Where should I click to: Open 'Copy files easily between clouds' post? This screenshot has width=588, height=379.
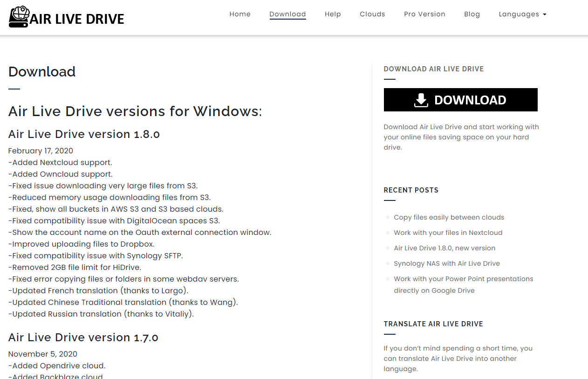pyautogui.click(x=449, y=217)
